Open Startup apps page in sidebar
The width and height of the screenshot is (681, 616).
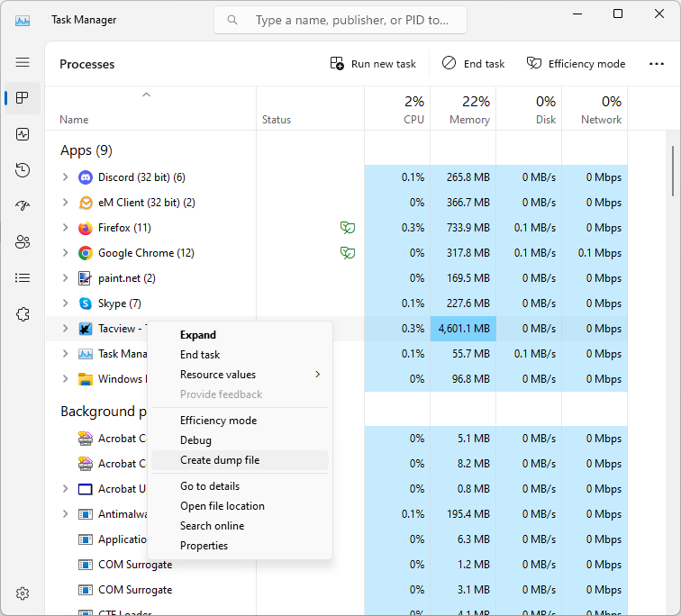23,206
